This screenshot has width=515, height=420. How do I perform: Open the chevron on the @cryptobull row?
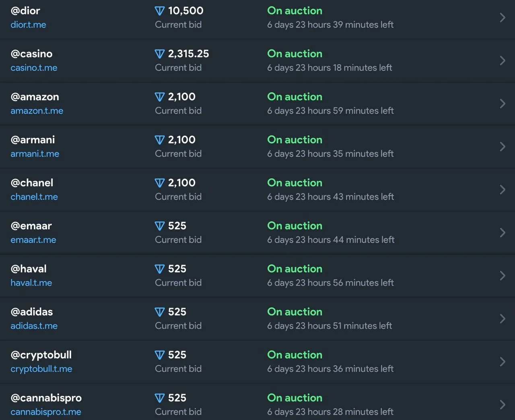click(x=503, y=362)
